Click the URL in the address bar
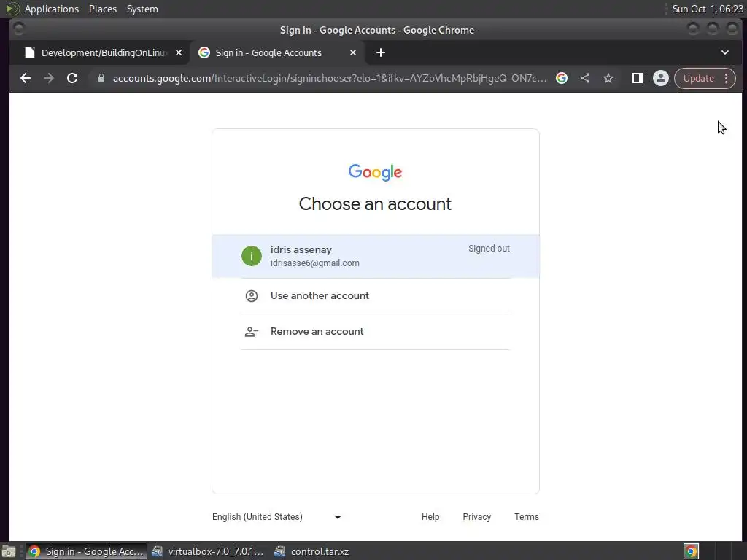Image resolution: width=747 pixels, height=560 pixels. pyautogui.click(x=330, y=78)
